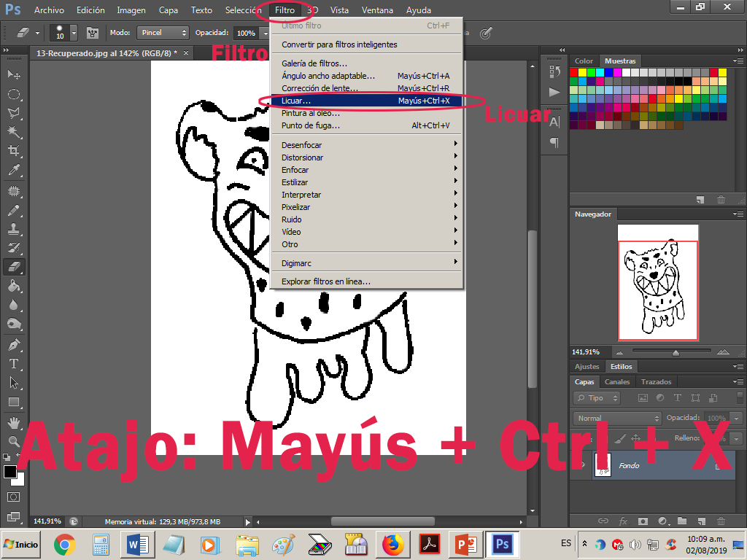Choose Licuar from the Filtro menu
747x560 pixels.
pos(366,101)
